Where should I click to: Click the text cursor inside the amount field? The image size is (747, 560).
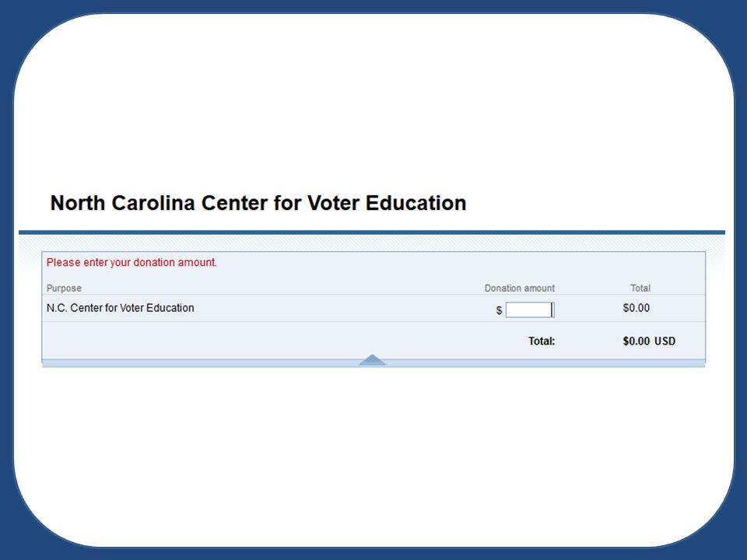click(552, 310)
